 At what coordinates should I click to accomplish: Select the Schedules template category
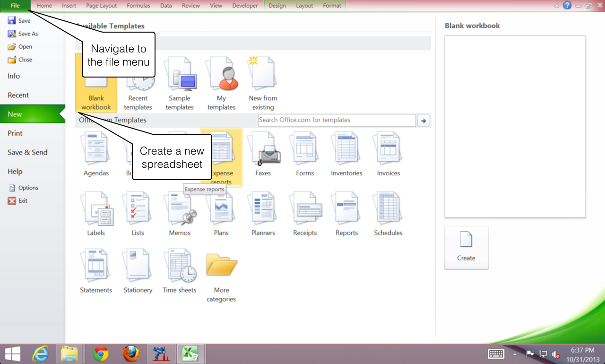(388, 210)
